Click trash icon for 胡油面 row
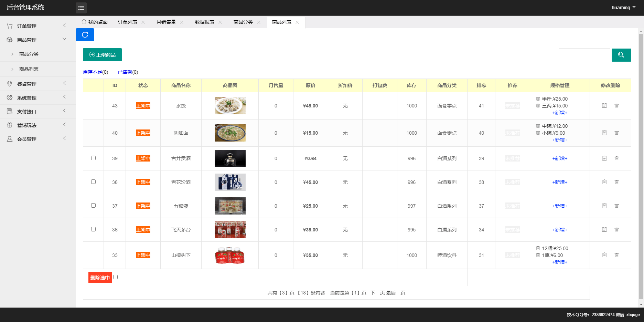644x322 pixels. [x=616, y=133]
